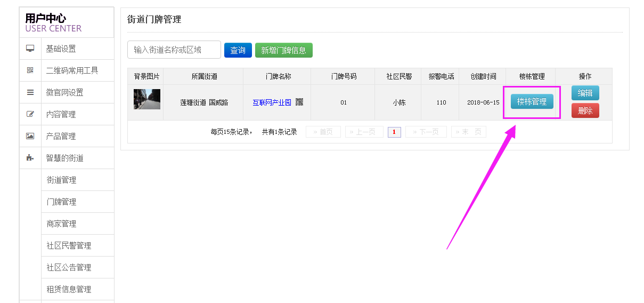The width and height of the screenshot is (644, 303).
Task: Open 社区公告管理 submenu item
Action: point(78,267)
